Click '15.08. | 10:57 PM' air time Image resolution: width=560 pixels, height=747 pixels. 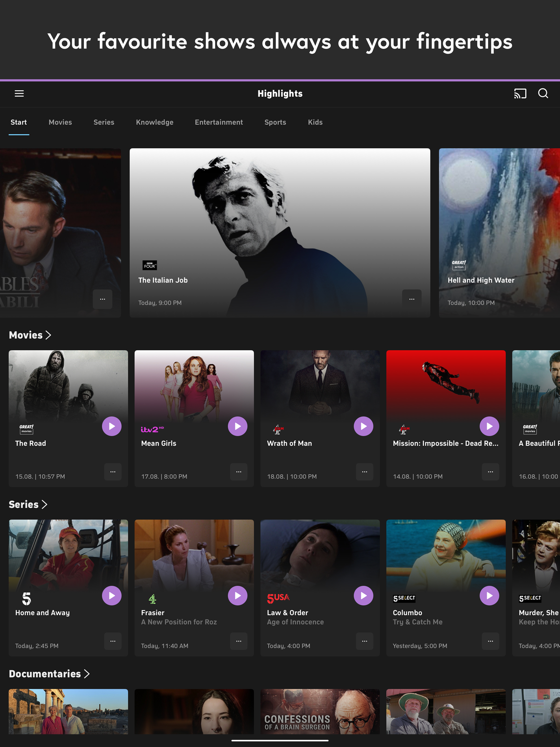pyautogui.click(x=40, y=476)
